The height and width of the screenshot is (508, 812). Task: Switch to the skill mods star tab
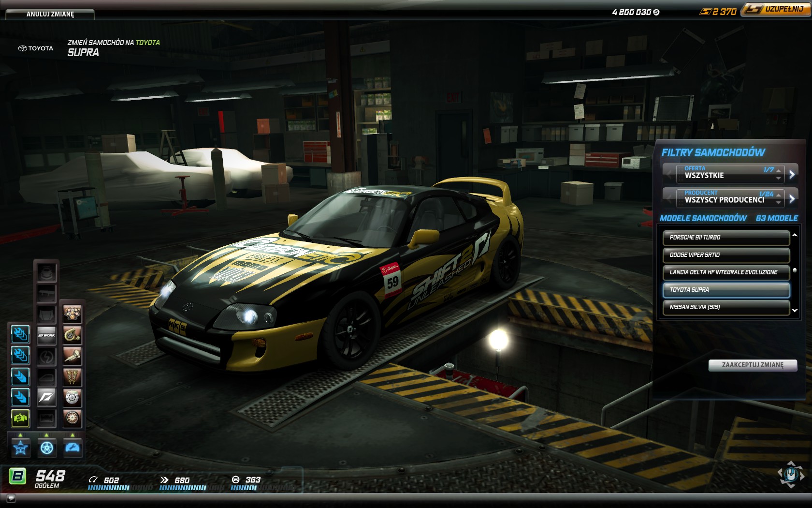(x=21, y=448)
